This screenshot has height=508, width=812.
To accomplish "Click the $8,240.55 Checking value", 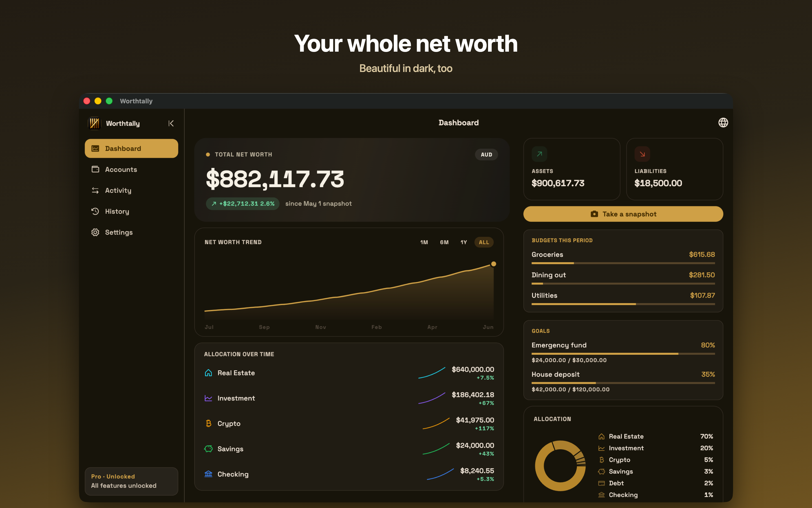I will coord(477,471).
